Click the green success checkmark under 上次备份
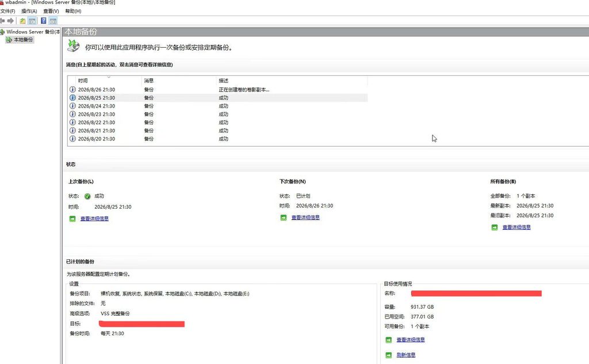This screenshot has width=589, height=364. [x=87, y=196]
